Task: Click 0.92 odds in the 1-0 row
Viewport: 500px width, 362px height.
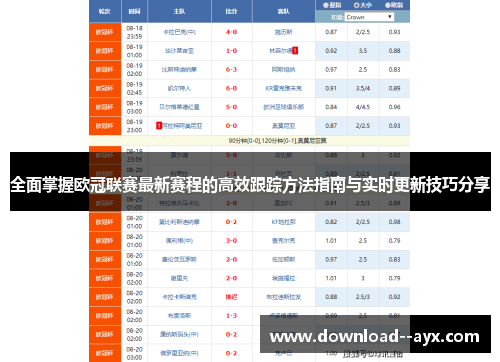Action: pyautogui.click(x=331, y=51)
